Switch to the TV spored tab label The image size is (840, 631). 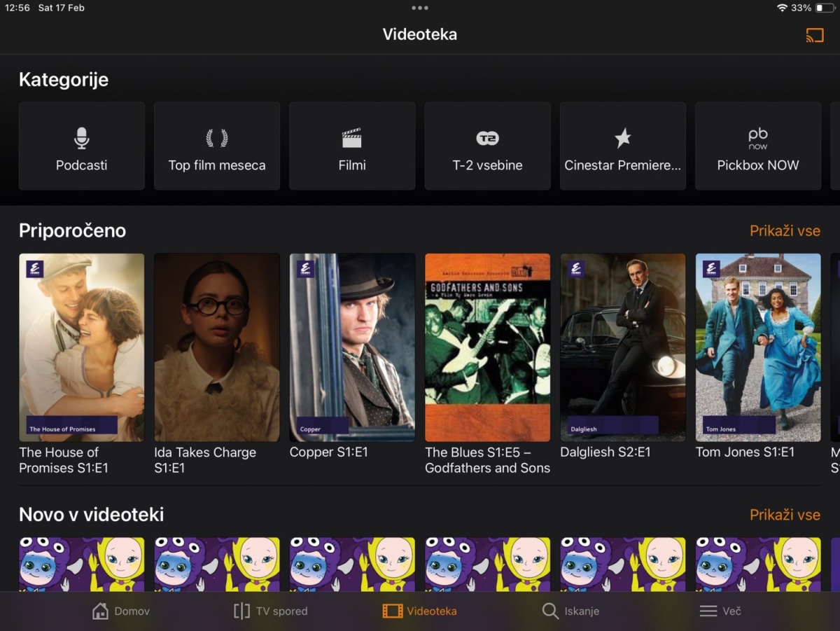[x=281, y=611]
